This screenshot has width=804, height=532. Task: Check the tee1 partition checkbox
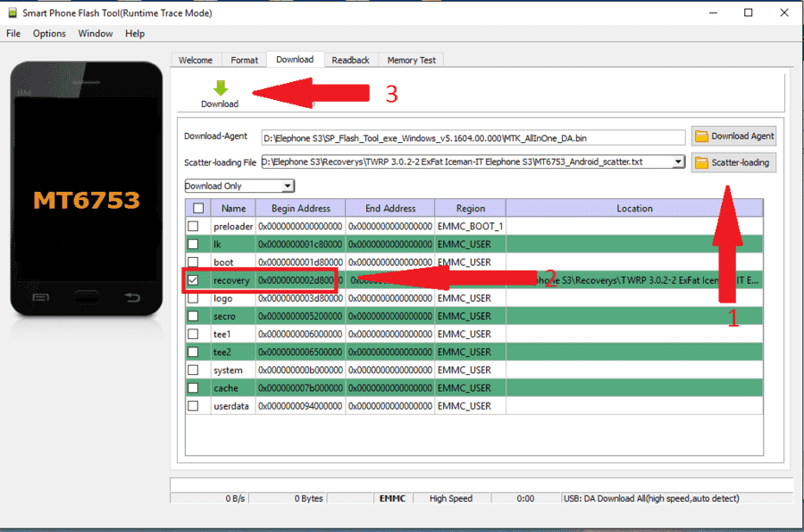click(193, 334)
